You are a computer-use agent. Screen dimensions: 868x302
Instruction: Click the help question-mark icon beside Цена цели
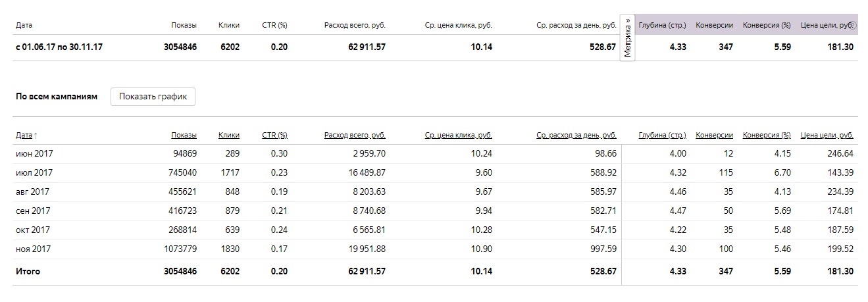[854, 26]
